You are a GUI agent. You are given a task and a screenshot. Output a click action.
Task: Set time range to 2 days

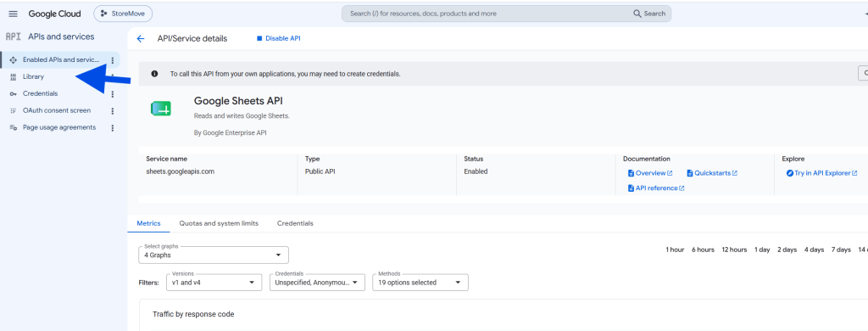[x=787, y=250]
